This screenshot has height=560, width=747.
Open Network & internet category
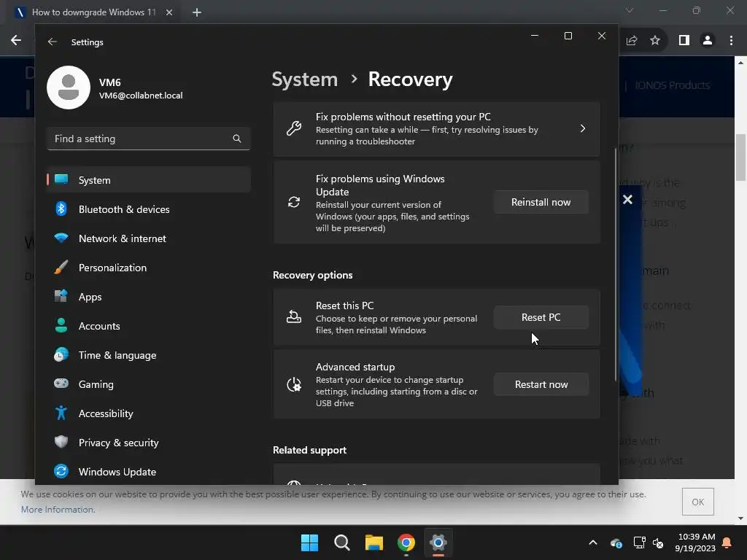pyautogui.click(x=149, y=238)
